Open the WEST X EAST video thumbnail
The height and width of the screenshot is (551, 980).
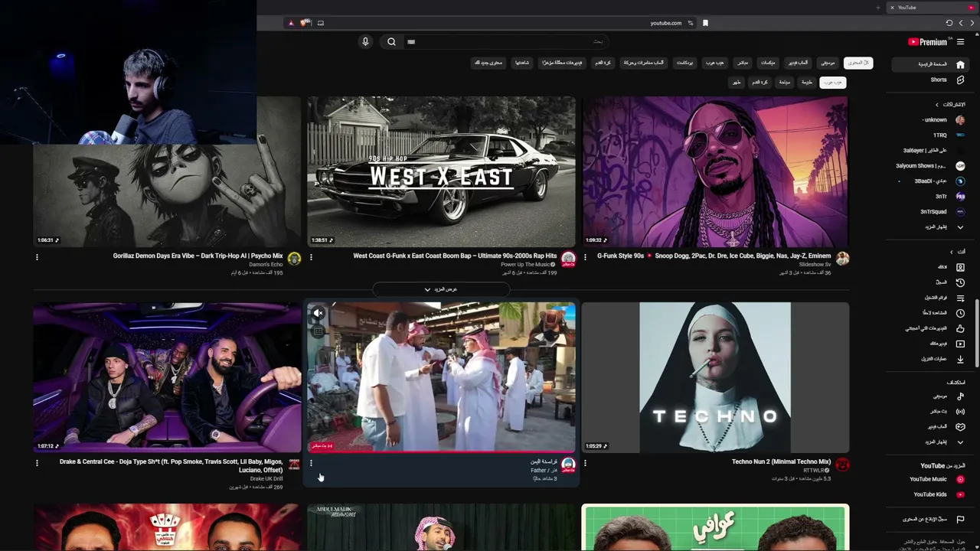(x=441, y=172)
